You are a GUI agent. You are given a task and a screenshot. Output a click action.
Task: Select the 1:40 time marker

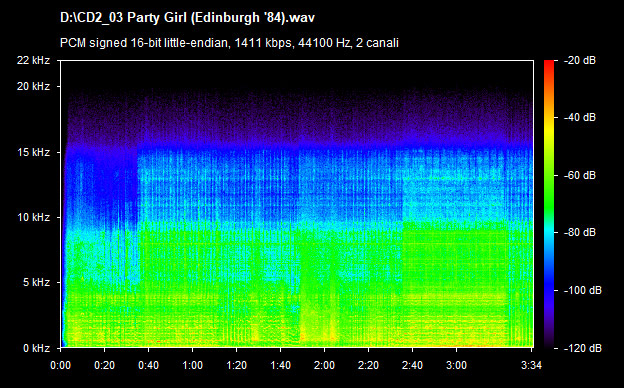tap(281, 365)
